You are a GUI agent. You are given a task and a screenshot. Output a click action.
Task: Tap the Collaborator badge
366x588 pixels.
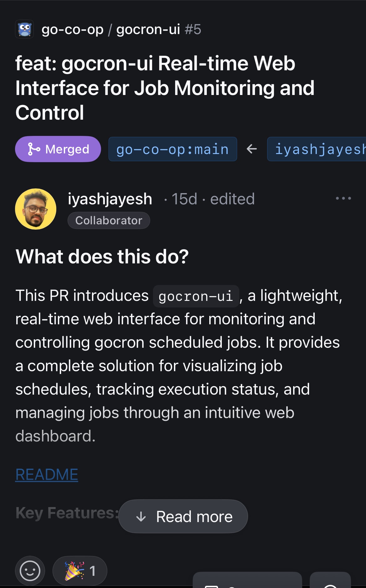point(109,221)
